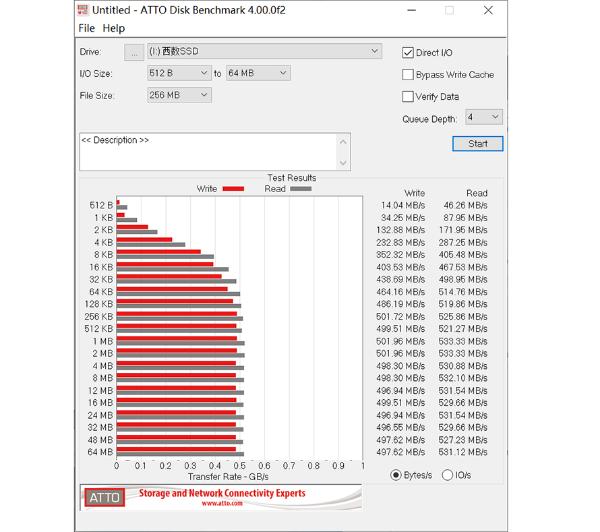Click the ATTO logo in banner
Image resolution: width=600 pixels, height=532 pixels.
tap(104, 498)
